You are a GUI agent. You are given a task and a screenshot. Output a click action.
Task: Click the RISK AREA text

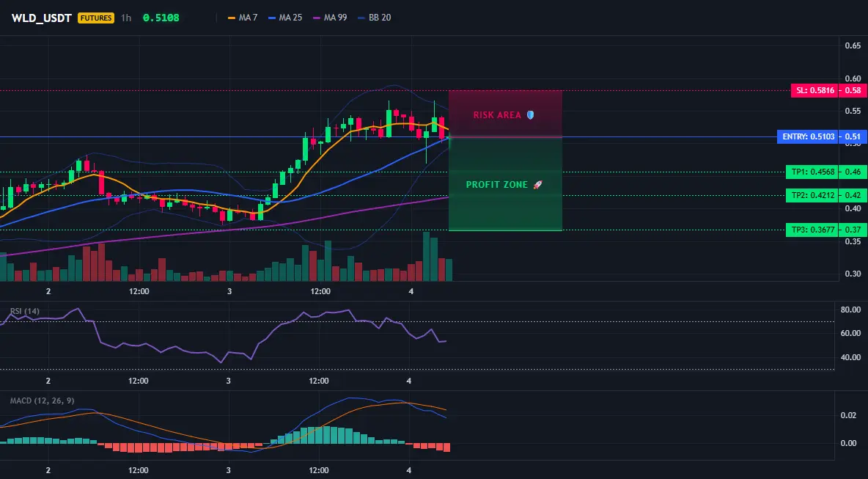[497, 115]
